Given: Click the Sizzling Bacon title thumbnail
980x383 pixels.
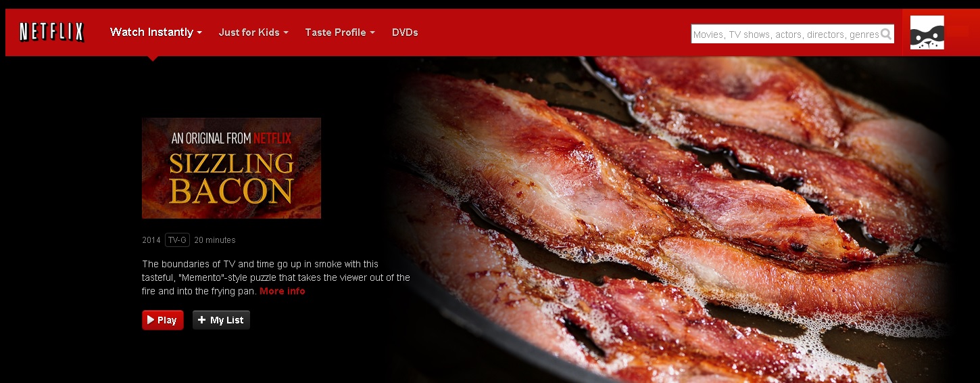Looking at the screenshot, I should click(231, 168).
